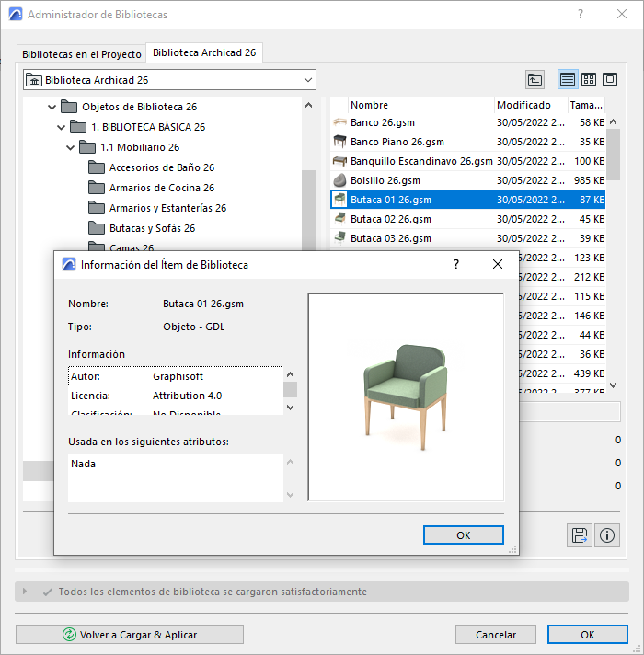Sort file list by Tamaño column header
Image resolution: width=644 pixels, height=655 pixels.
coord(586,105)
